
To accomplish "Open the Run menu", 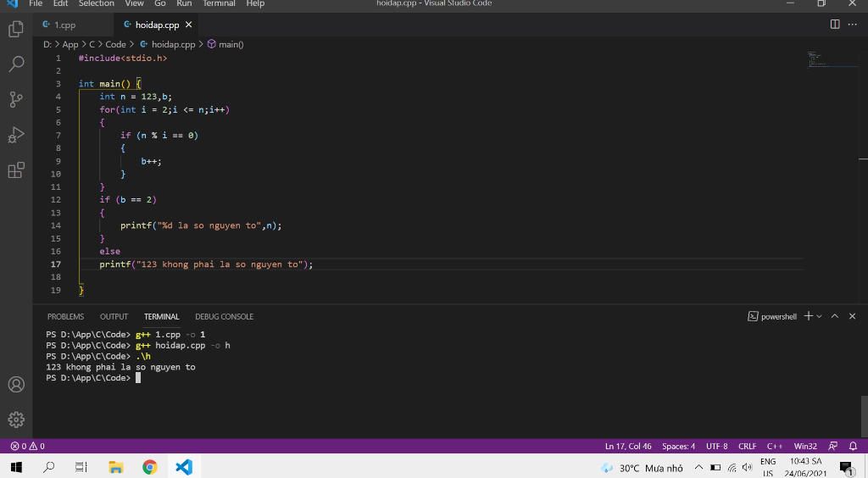I will click(184, 3).
